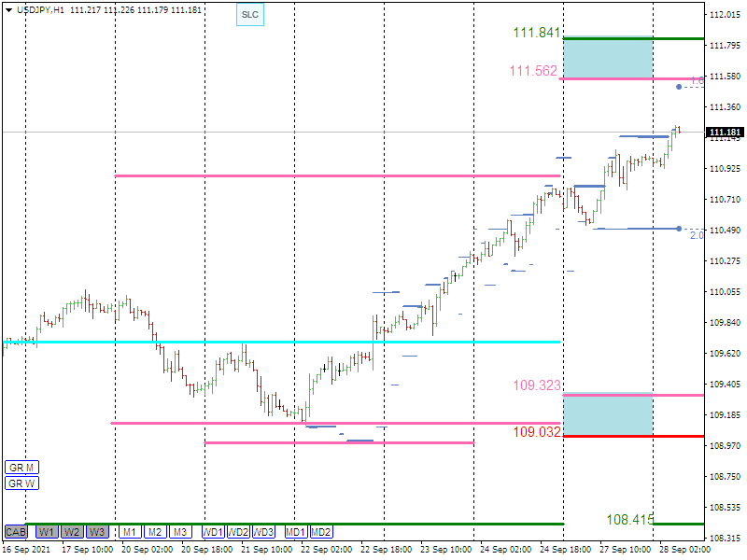Viewport: 747px width, 560px height.
Task: Enable the M3 level button
Action: 180,532
